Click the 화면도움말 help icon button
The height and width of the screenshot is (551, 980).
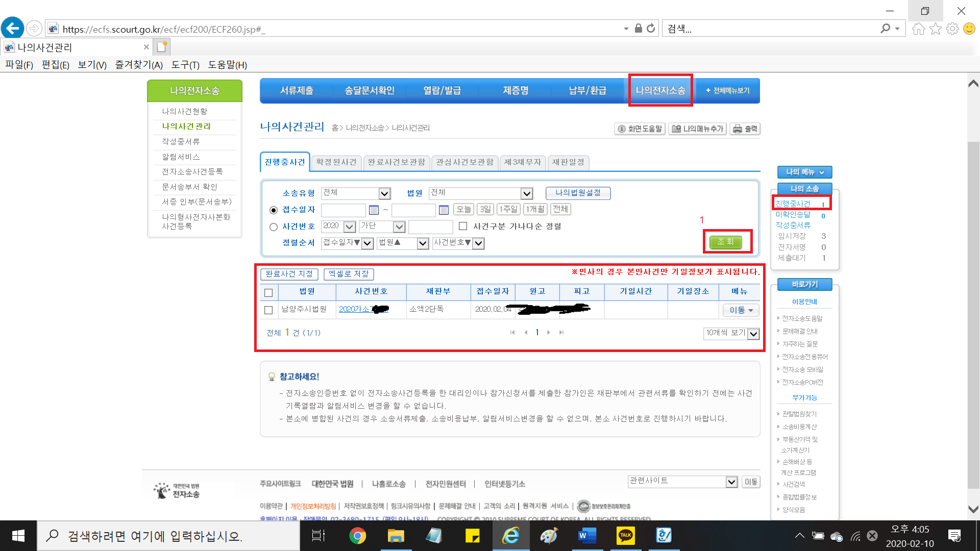640,129
